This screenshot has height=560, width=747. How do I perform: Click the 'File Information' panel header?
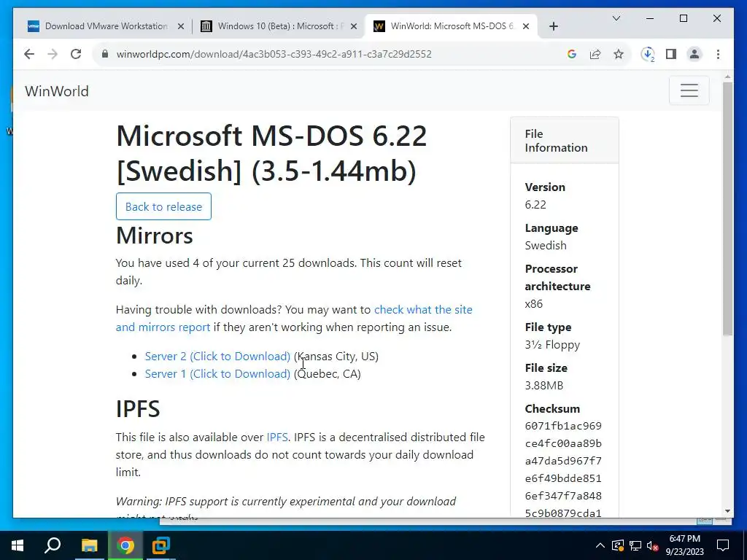pos(565,141)
